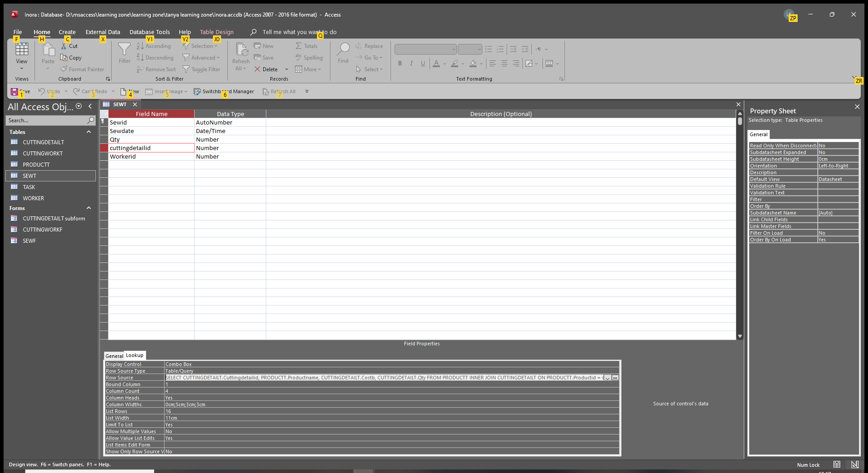This screenshot has width=868, height=473.
Task: Open the Database Tools ribbon tab
Action: 149,32
